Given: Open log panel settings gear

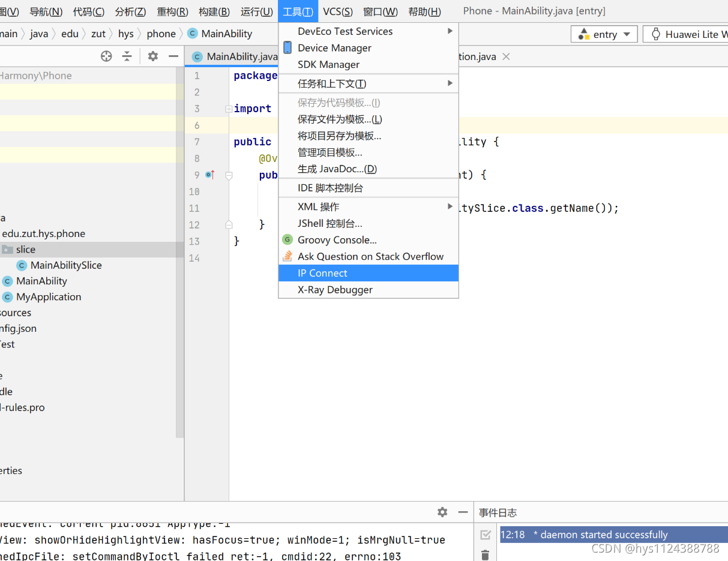Looking at the screenshot, I should pyautogui.click(x=442, y=512).
